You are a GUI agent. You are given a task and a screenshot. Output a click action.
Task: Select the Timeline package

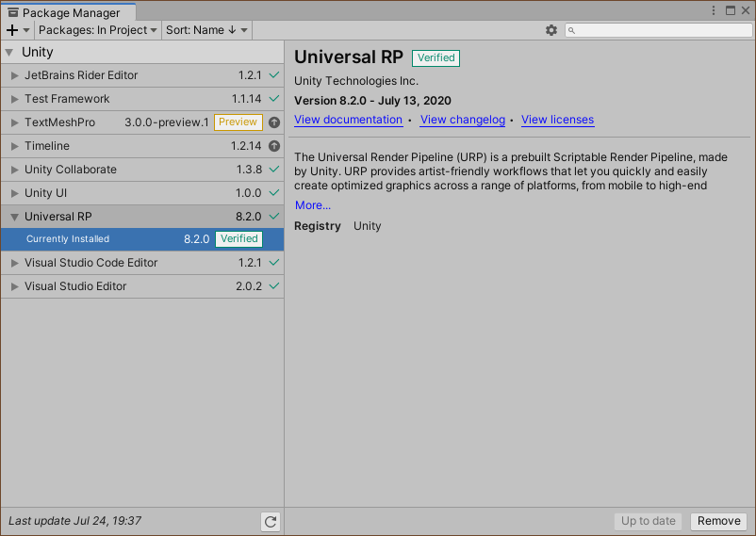coord(142,146)
